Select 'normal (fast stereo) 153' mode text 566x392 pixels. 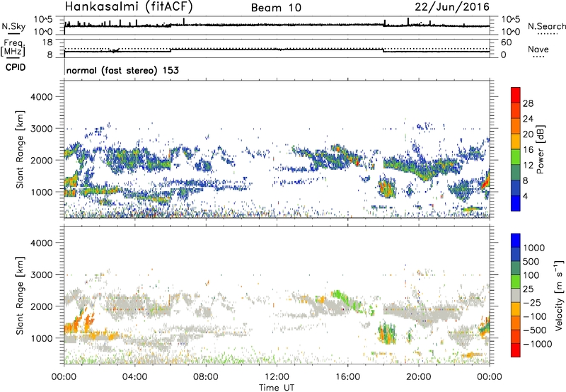tap(122, 70)
